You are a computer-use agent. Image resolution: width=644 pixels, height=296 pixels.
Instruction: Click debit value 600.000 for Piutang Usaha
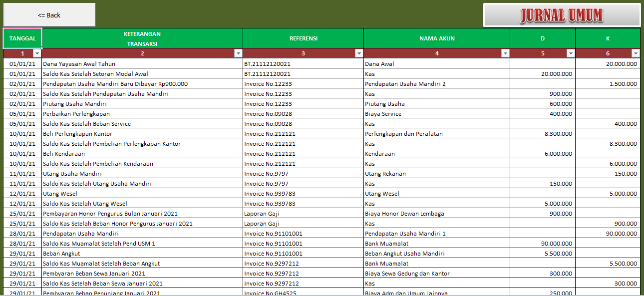(x=543, y=104)
